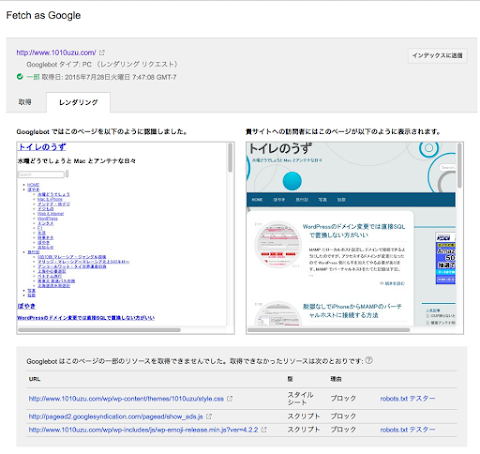Click the help question mark icon
Image resolution: width=480 pixels, height=454 pixels.
[x=369, y=360]
